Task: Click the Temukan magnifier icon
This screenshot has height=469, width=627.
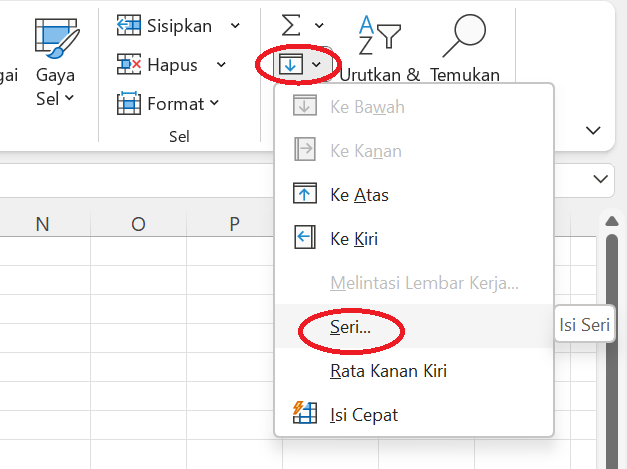Action: [464, 38]
